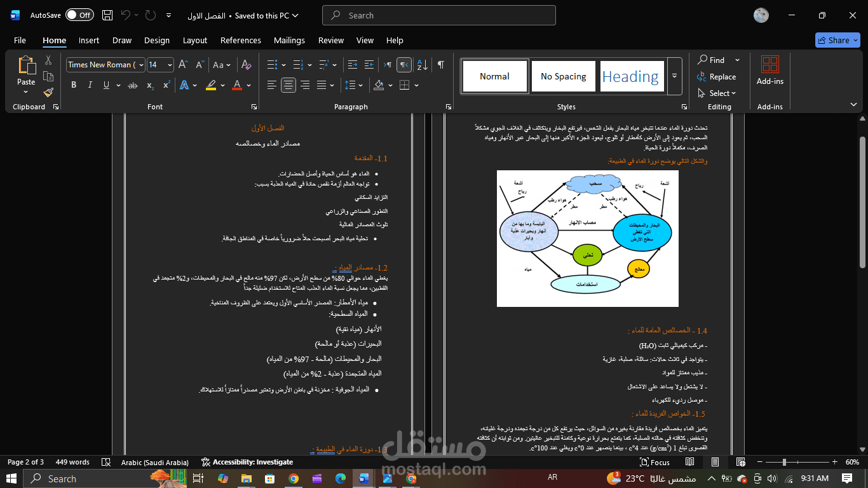This screenshot has width=868, height=488.
Task: Click the Paste clipboard icon
Action: [26, 65]
